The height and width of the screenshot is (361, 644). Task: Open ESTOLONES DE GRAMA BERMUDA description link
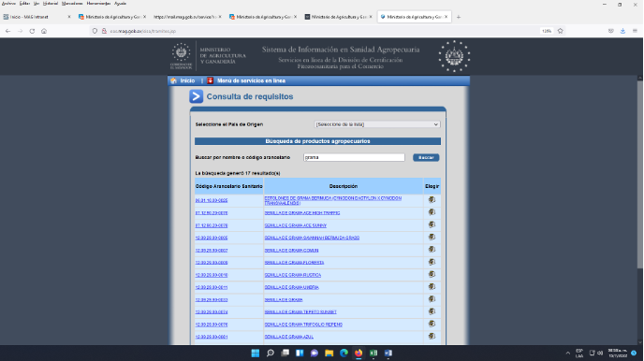pos(332,200)
